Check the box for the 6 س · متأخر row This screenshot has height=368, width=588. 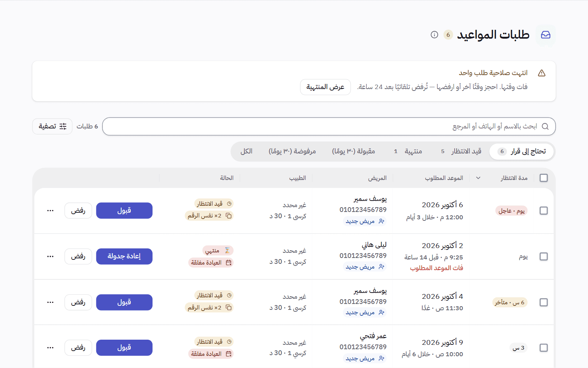point(544,302)
